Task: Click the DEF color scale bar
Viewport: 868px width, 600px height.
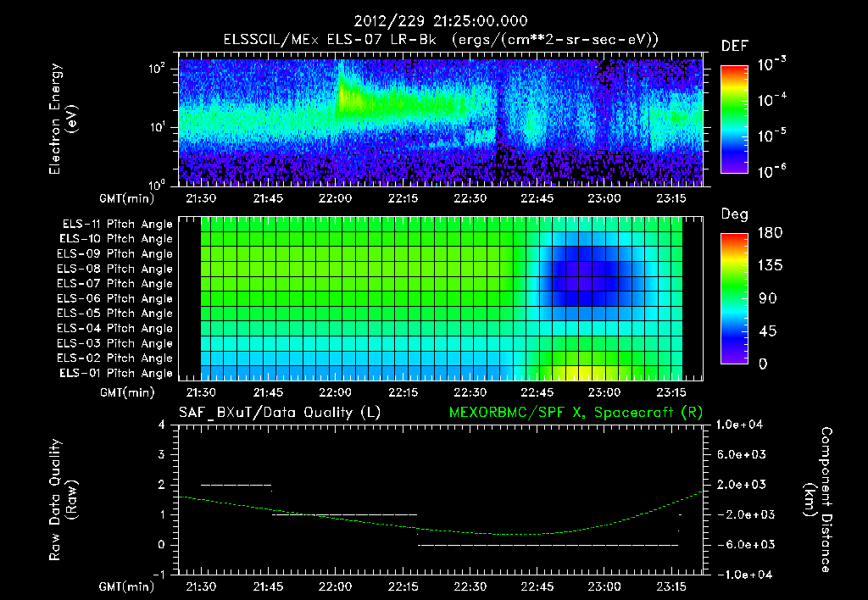Action: 734,119
